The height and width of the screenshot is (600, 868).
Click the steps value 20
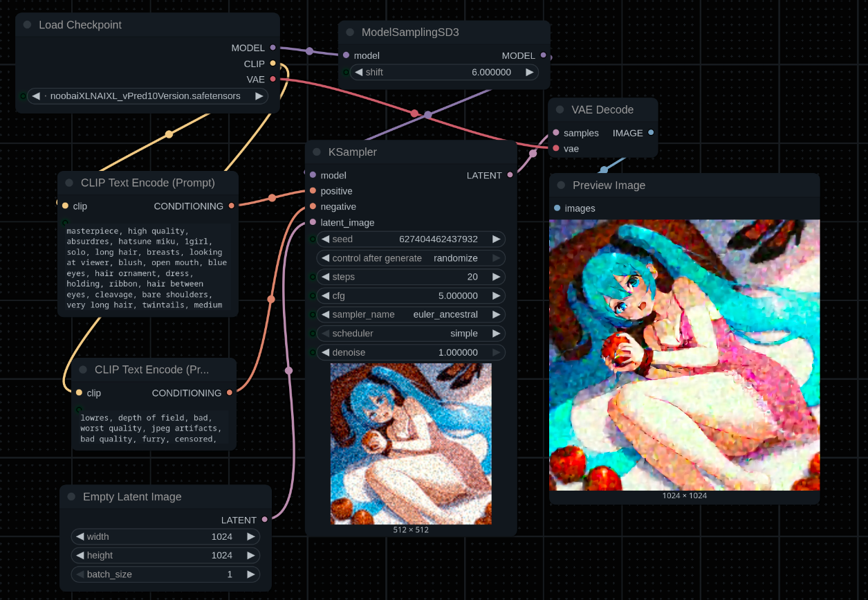(x=472, y=277)
